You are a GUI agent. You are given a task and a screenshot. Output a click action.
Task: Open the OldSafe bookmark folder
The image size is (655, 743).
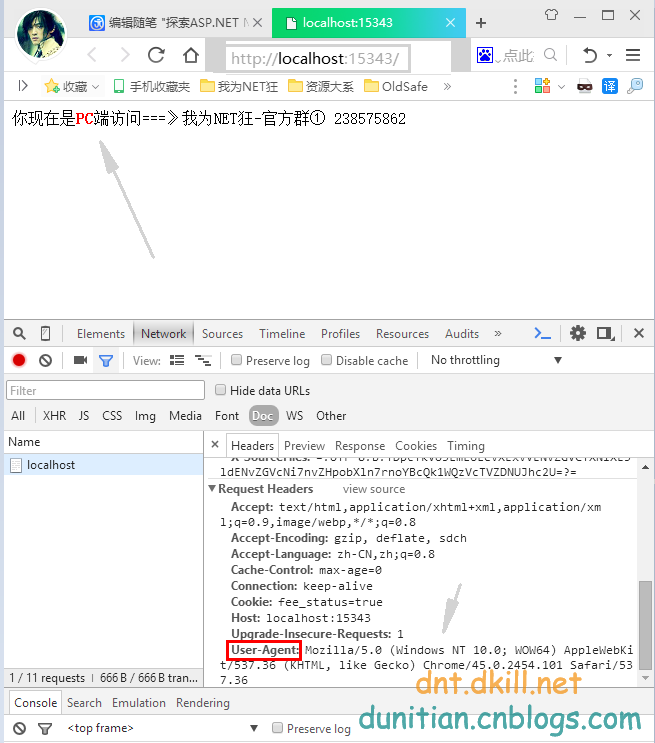click(x=396, y=86)
